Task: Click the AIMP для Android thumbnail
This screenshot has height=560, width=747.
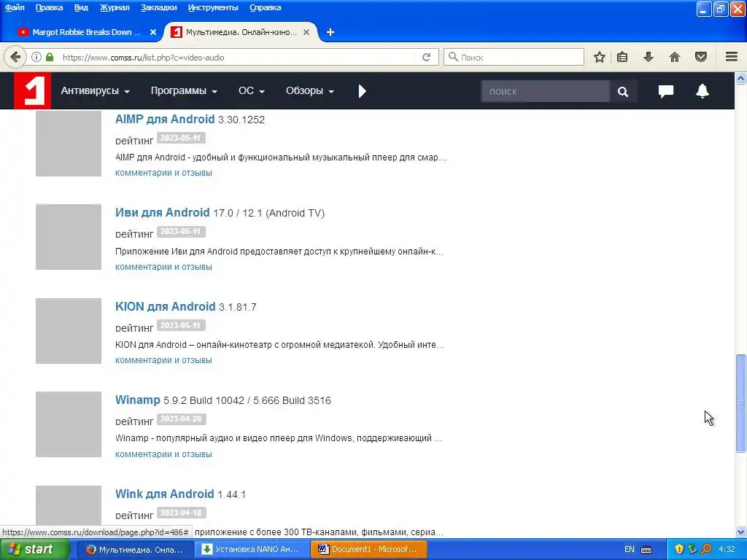Action: click(x=69, y=144)
